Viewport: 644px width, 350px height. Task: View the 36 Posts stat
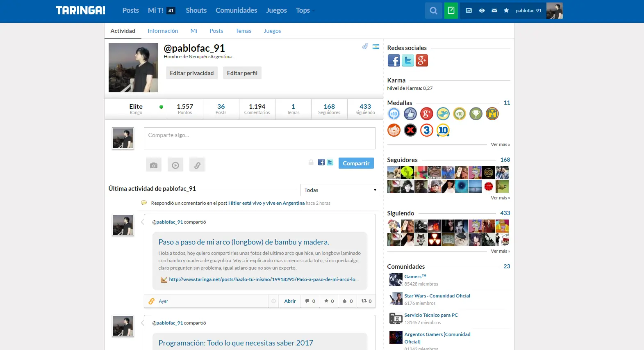click(221, 109)
